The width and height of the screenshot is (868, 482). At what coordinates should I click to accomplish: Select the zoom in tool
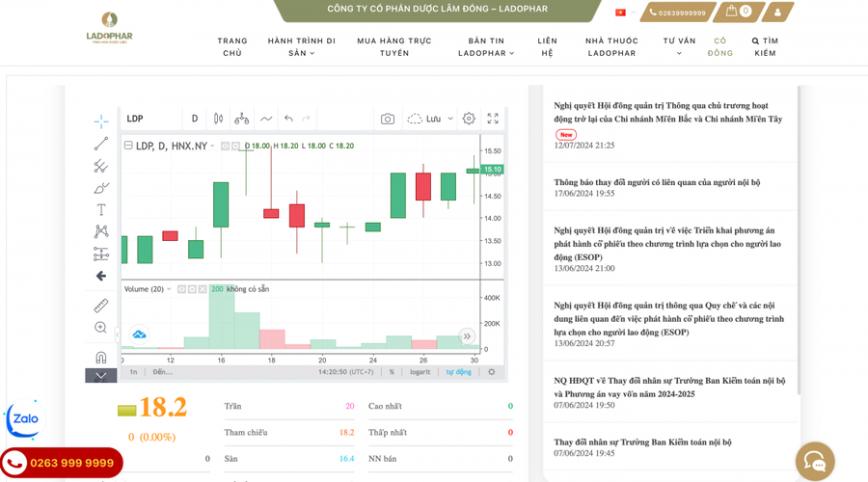100,328
